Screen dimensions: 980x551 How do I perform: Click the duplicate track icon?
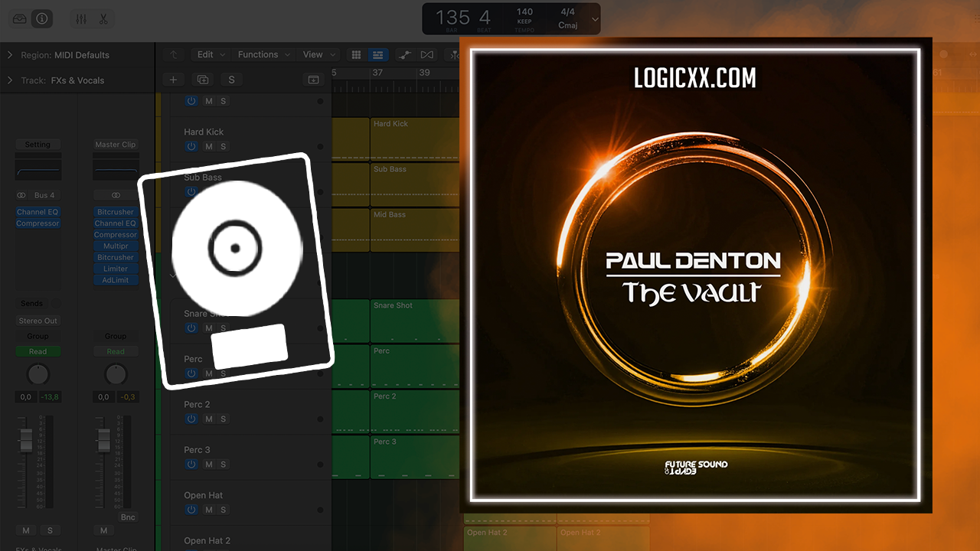pyautogui.click(x=202, y=80)
